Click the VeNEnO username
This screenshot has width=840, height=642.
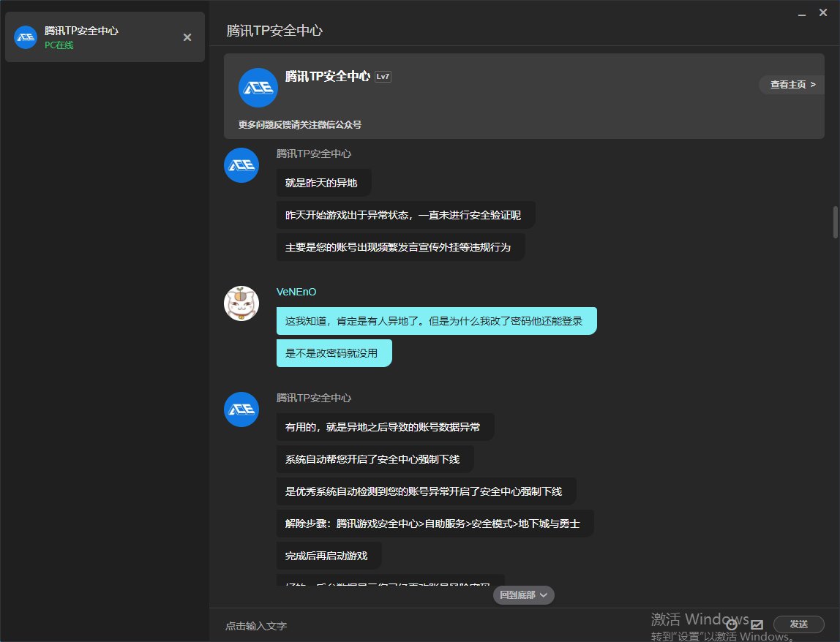(296, 292)
